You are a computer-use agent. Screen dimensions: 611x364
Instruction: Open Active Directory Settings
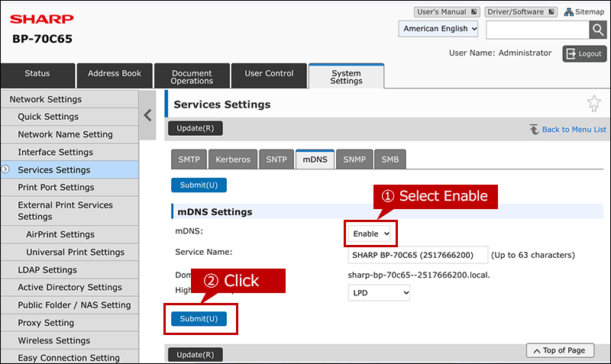pyautogui.click(x=70, y=287)
